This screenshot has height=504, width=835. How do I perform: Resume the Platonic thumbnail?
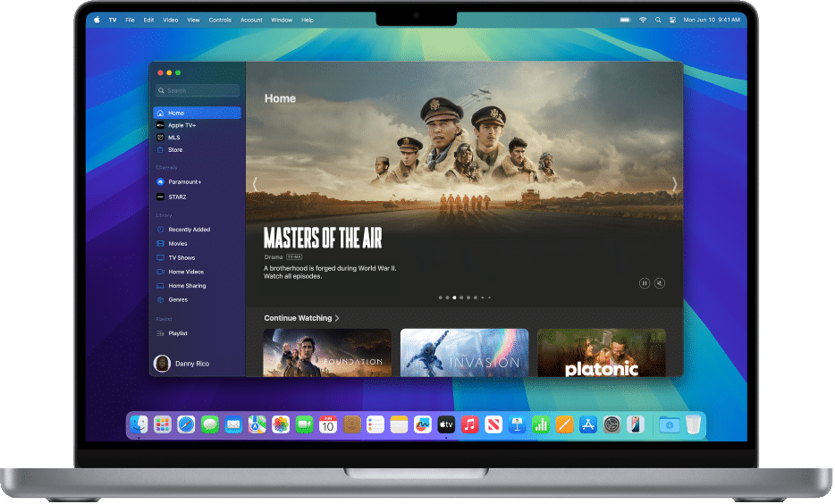(x=602, y=352)
